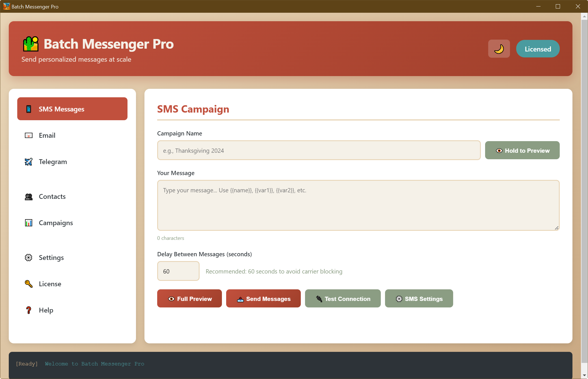Open License via the key icon
Image resolution: width=588 pixels, height=379 pixels.
pos(28,284)
